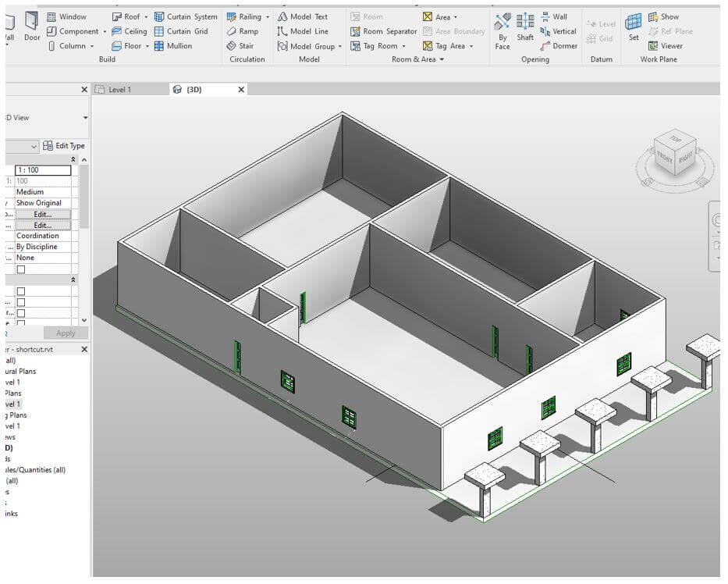
Task: Collapse the top Properties group with the chevron
Action: pyautogui.click(x=74, y=158)
